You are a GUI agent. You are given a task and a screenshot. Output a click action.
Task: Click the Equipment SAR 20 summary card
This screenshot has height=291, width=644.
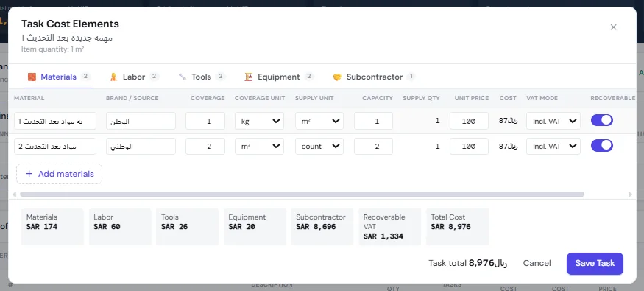tap(255, 227)
